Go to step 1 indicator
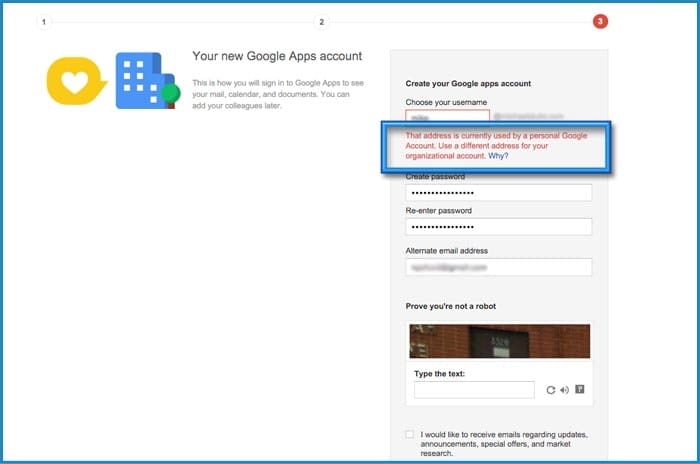The height and width of the screenshot is (464, 700). [44, 22]
